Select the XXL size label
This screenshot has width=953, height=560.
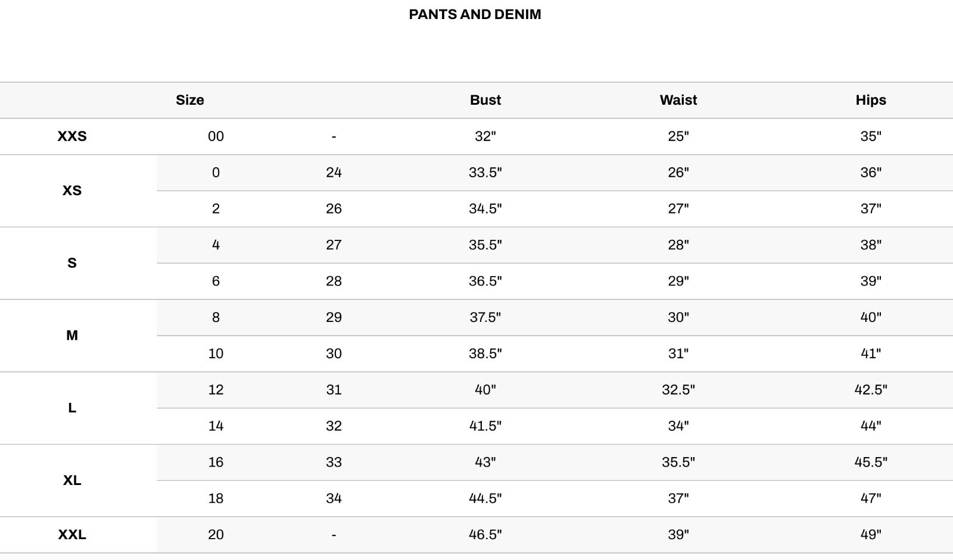(72, 534)
